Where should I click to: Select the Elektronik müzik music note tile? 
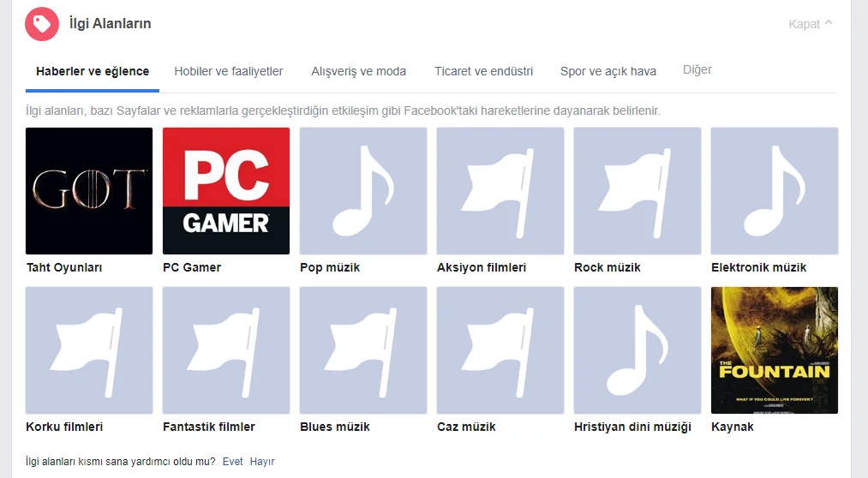(775, 191)
